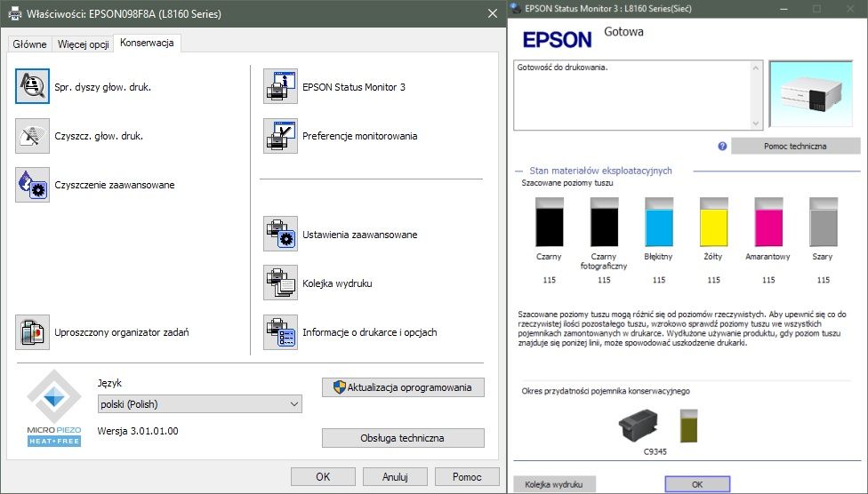Click Aktualizacja oprogramowania button

click(403, 387)
